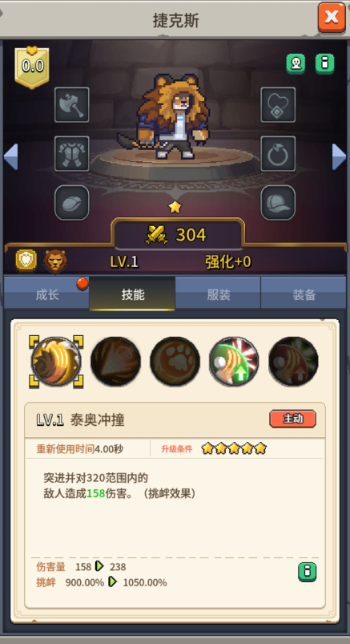Select the heart necklace equipment slot
This screenshot has width=350, height=644.
coord(278,105)
